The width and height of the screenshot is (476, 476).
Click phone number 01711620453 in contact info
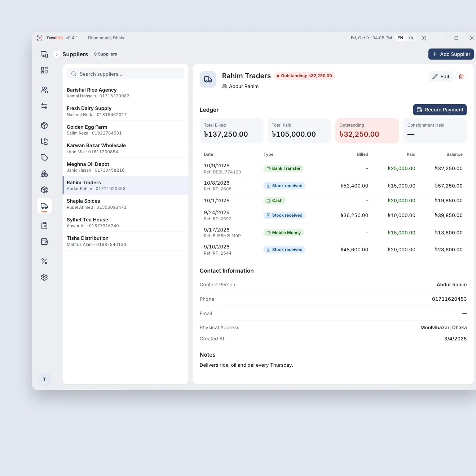[449, 299]
